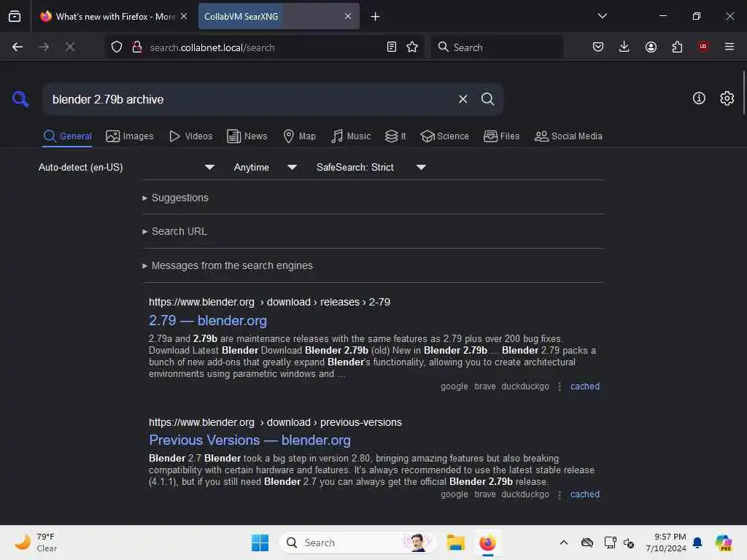
Task: Open Copilot preview icon in taskbar
Action: 724,542
